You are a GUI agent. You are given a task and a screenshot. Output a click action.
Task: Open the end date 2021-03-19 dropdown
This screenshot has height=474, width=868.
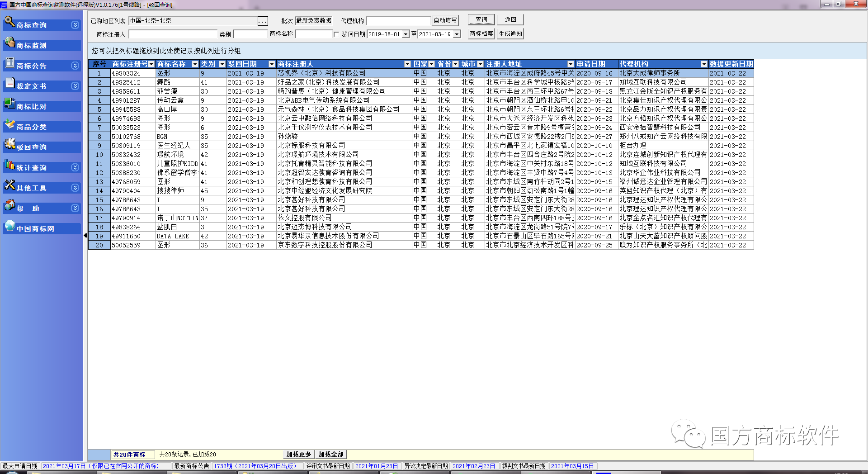click(x=457, y=34)
